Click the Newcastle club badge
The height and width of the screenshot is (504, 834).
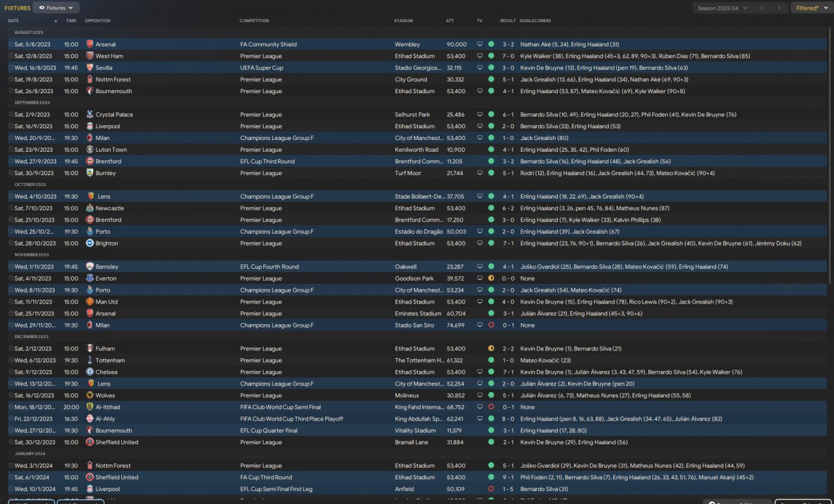[x=90, y=208]
